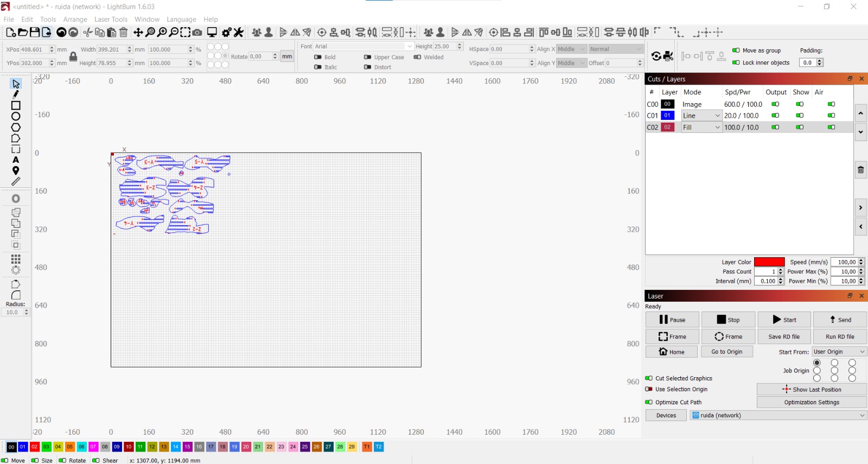868x464 pixels.
Task: Choose the Text creation tool
Action: [x=16, y=160]
